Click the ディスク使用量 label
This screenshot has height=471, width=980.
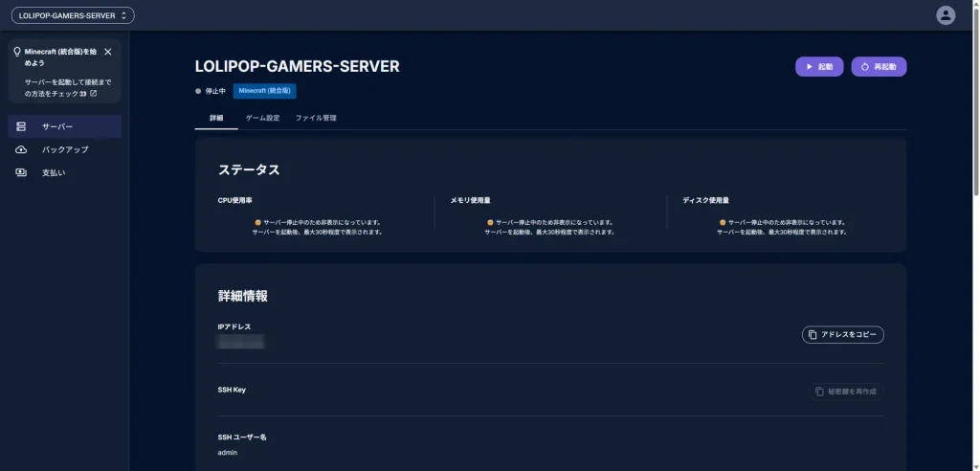tap(705, 201)
